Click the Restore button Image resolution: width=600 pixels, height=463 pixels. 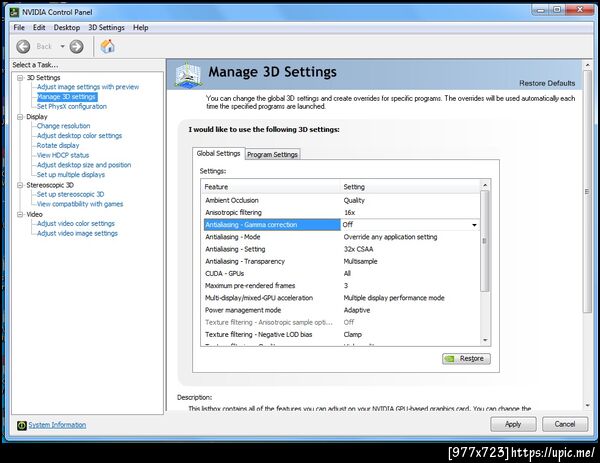pos(466,359)
